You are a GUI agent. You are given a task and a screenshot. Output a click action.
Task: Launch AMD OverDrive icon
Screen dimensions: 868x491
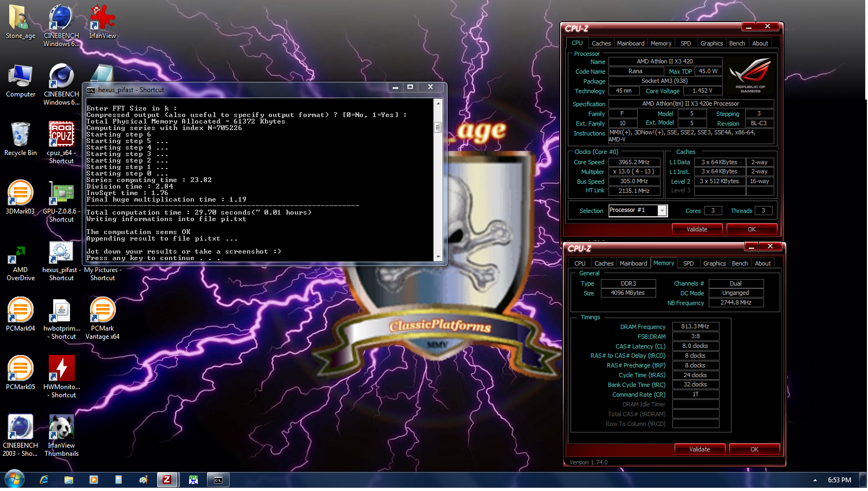point(20,263)
